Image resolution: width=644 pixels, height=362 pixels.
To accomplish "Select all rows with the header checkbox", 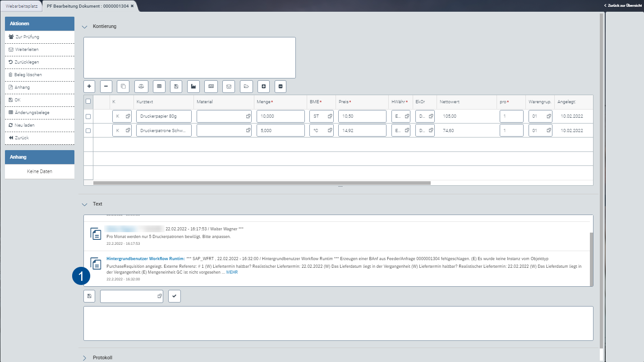I will (88, 101).
